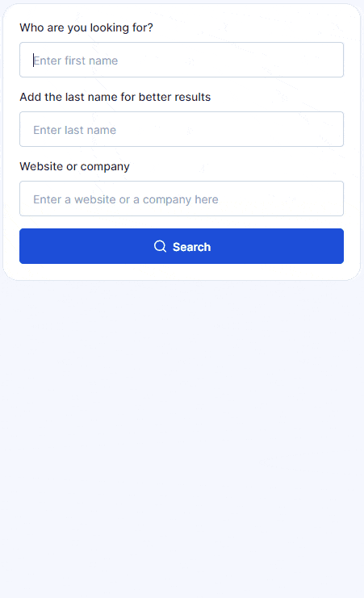Select the website or company input field
Viewport: 364px width, 598px height.
tap(182, 199)
